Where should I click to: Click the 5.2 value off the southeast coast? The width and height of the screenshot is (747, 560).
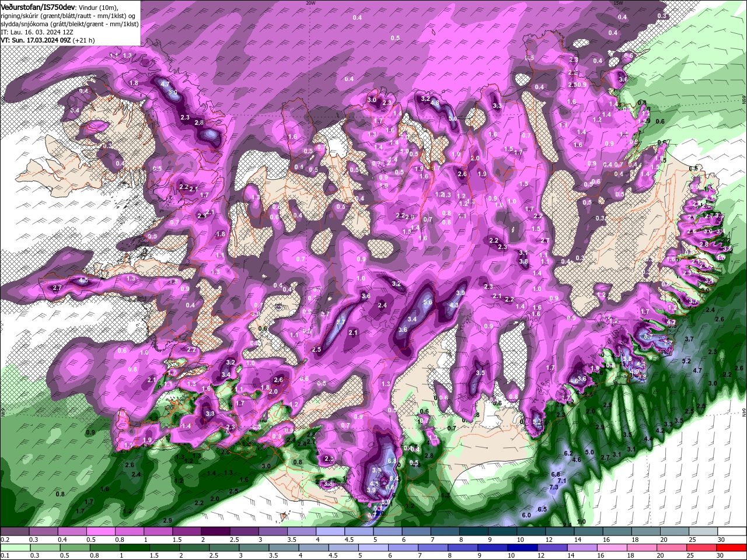[686, 362]
